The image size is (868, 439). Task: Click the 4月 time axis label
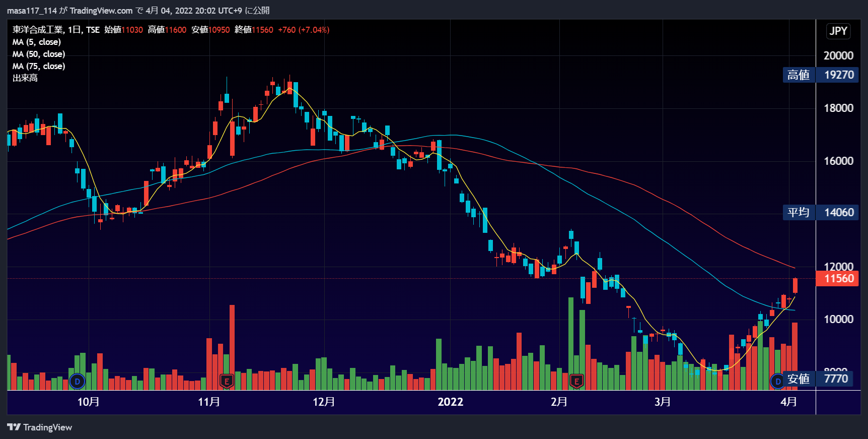(x=788, y=402)
